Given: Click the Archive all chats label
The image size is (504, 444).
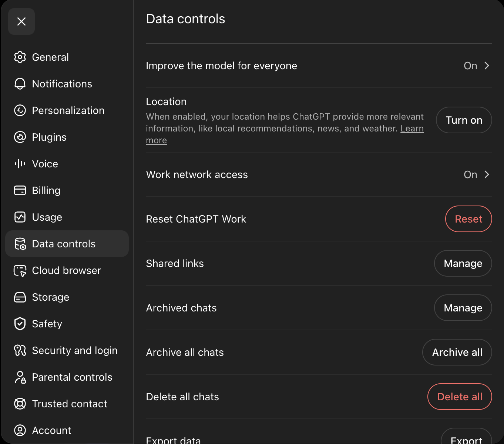Looking at the screenshot, I should [x=185, y=352].
